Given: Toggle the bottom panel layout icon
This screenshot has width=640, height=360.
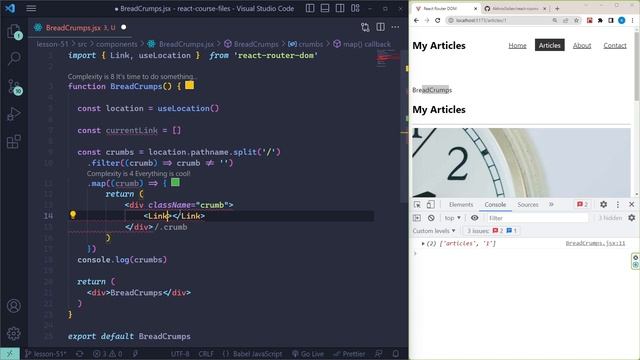Looking at the screenshot, I should [325, 8].
